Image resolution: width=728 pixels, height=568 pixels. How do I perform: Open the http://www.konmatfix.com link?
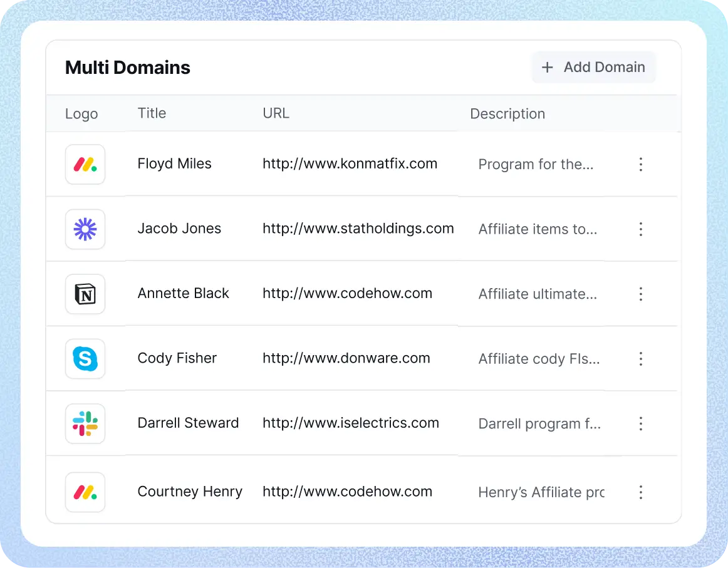[350, 163]
